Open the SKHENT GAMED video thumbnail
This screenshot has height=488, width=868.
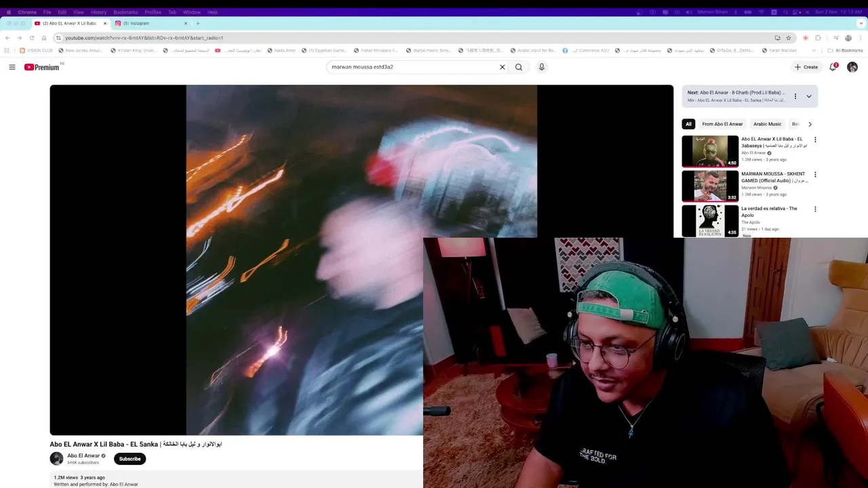(x=710, y=186)
